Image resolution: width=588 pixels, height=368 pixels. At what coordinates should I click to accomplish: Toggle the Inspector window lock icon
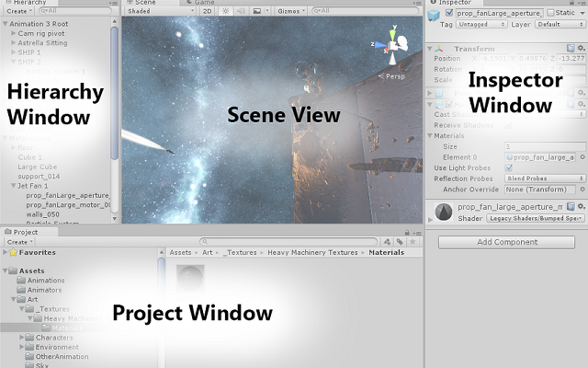[x=572, y=3]
